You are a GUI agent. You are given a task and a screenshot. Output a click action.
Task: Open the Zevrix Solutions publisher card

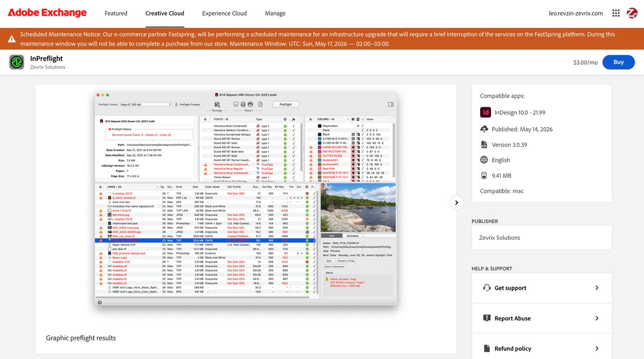542,238
